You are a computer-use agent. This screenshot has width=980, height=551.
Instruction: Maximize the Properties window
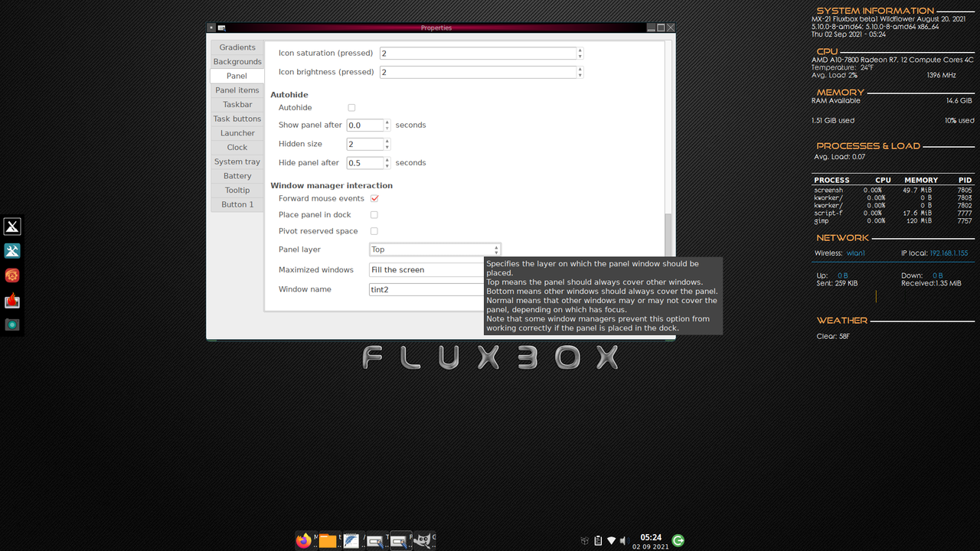point(661,28)
